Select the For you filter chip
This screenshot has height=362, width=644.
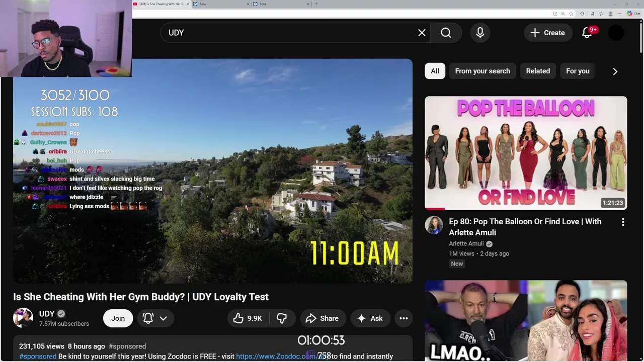[x=578, y=71]
